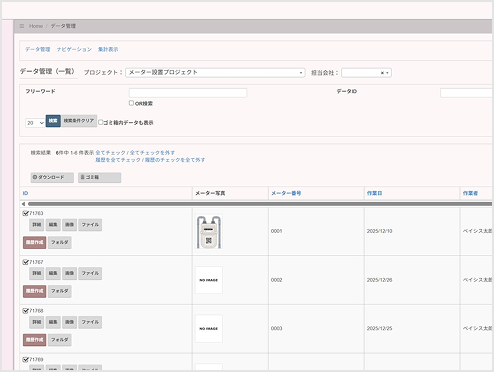Open 詳細 for record 71768

(x=37, y=322)
